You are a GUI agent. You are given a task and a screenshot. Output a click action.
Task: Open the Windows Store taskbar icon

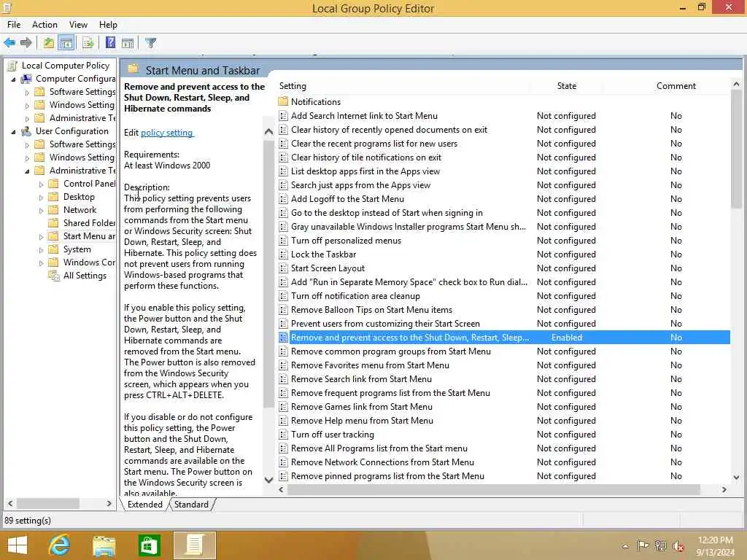pyautogui.click(x=149, y=545)
